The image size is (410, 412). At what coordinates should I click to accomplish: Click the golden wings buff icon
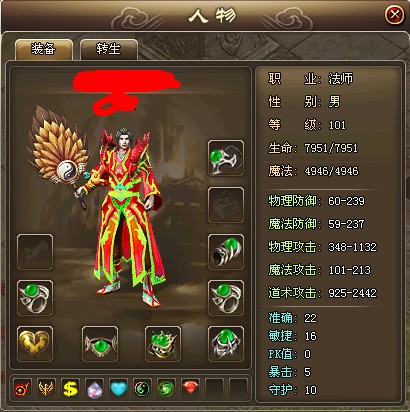click(x=46, y=388)
